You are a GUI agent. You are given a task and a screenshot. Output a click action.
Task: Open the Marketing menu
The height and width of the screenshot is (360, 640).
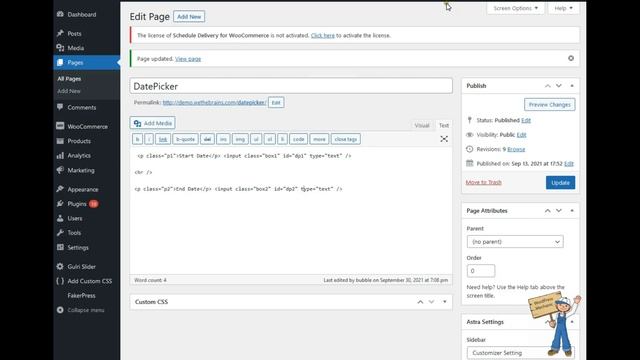click(x=81, y=170)
